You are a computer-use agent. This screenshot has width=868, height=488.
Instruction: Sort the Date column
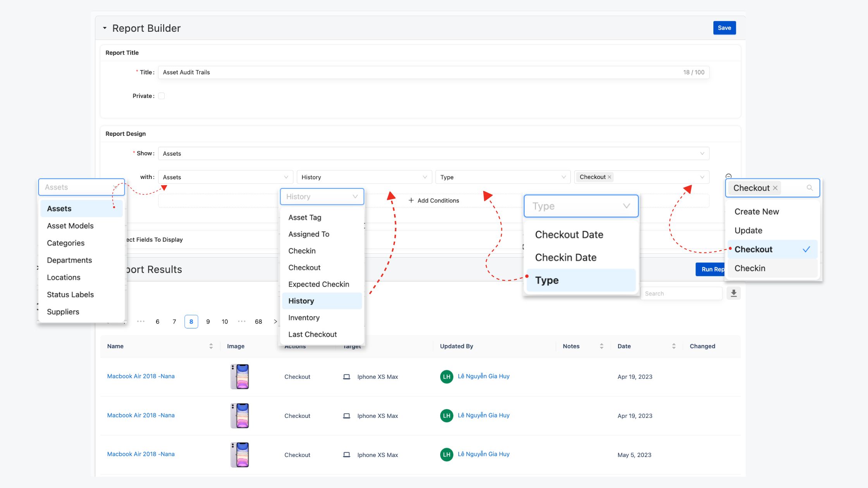673,346
